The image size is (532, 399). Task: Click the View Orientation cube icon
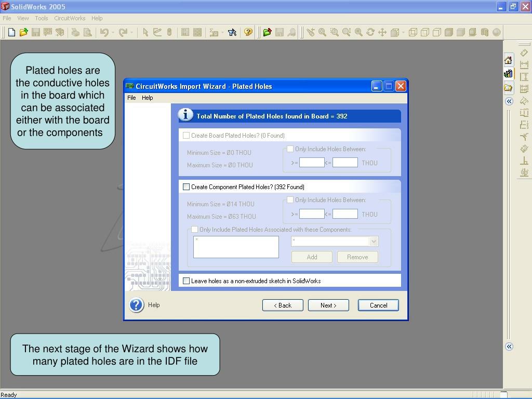point(395,32)
